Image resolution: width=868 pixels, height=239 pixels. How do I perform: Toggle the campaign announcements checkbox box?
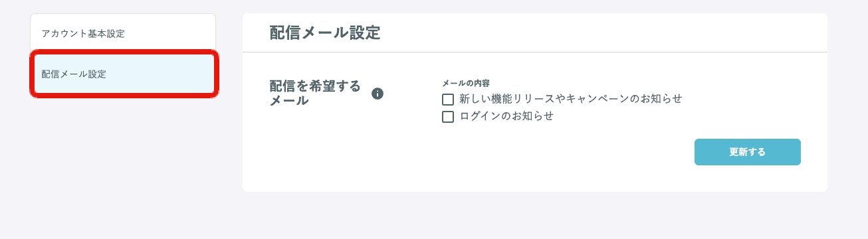pyautogui.click(x=448, y=100)
